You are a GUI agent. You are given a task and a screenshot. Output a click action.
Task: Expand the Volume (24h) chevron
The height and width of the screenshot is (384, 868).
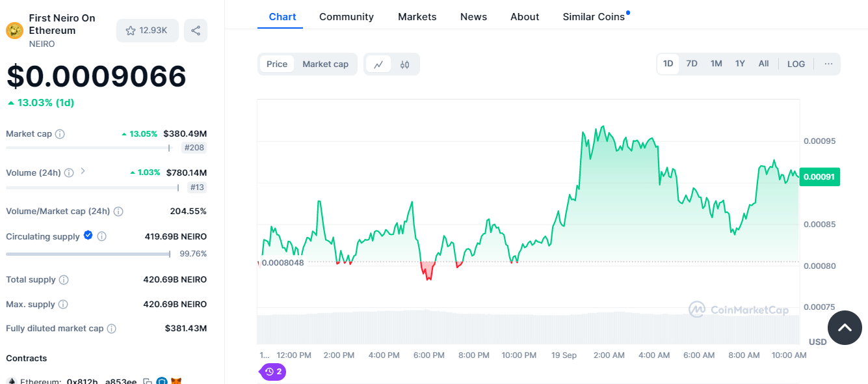coord(83,172)
